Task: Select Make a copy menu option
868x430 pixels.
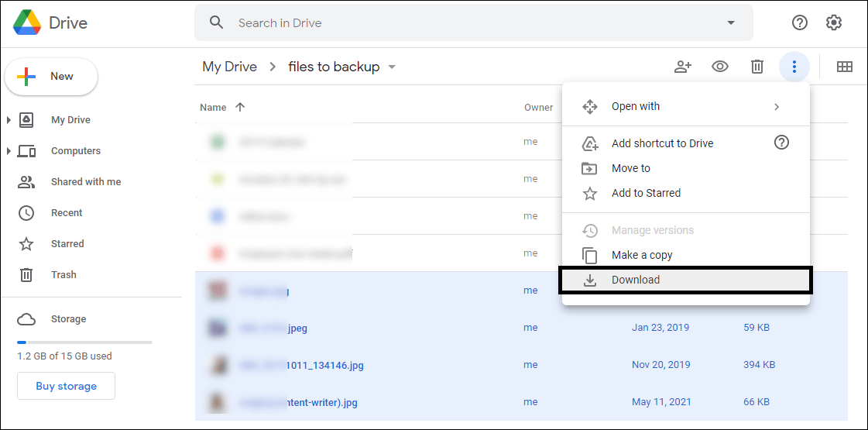Action: (642, 255)
